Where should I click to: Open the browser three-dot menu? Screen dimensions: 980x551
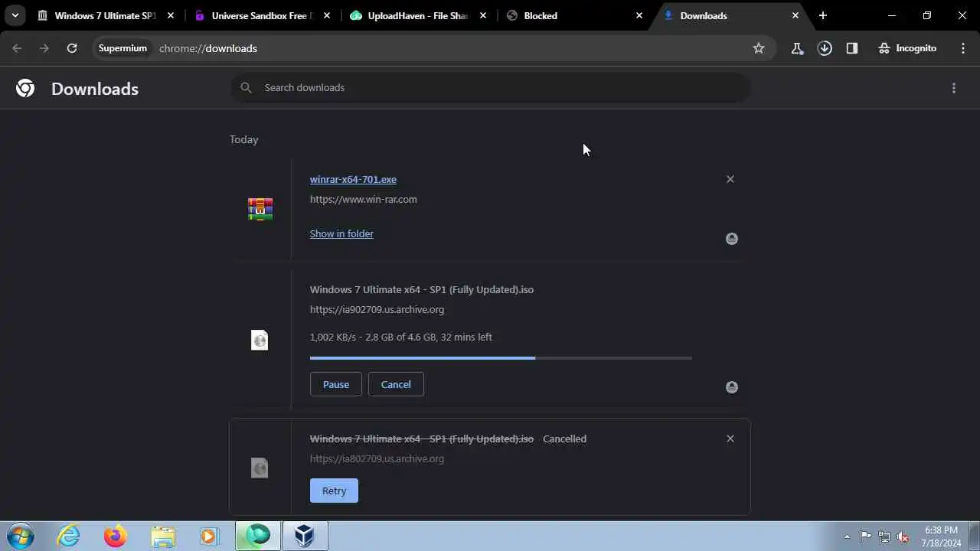[x=963, y=48]
